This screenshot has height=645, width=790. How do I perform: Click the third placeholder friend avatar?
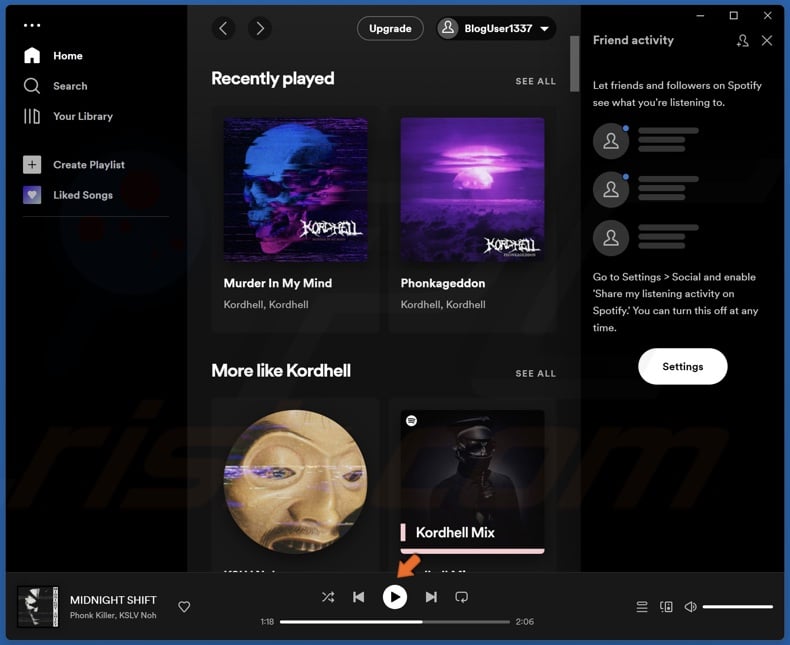pyautogui.click(x=611, y=238)
